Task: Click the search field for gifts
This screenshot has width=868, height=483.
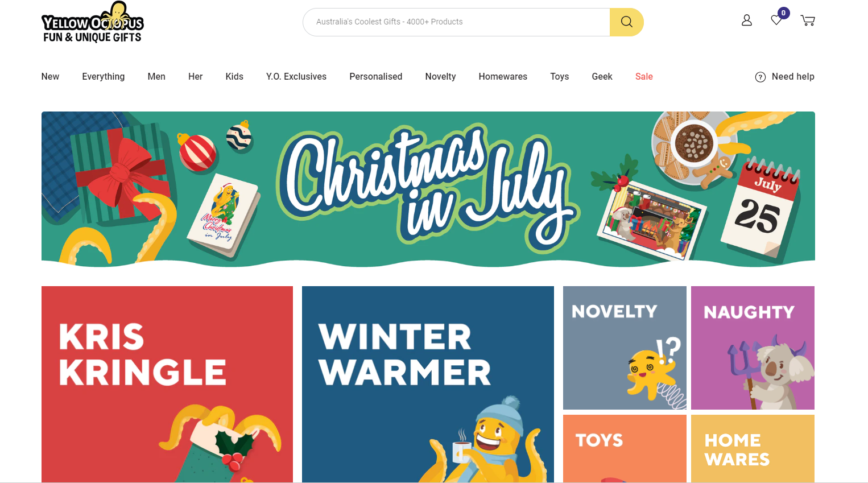Action: (x=456, y=22)
